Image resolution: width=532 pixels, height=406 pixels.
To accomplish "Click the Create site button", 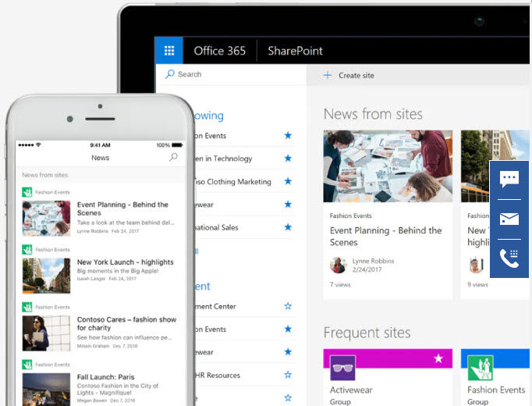I will point(349,76).
